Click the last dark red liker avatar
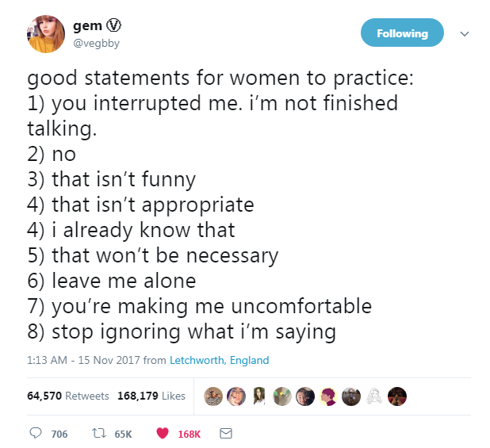 398,396
